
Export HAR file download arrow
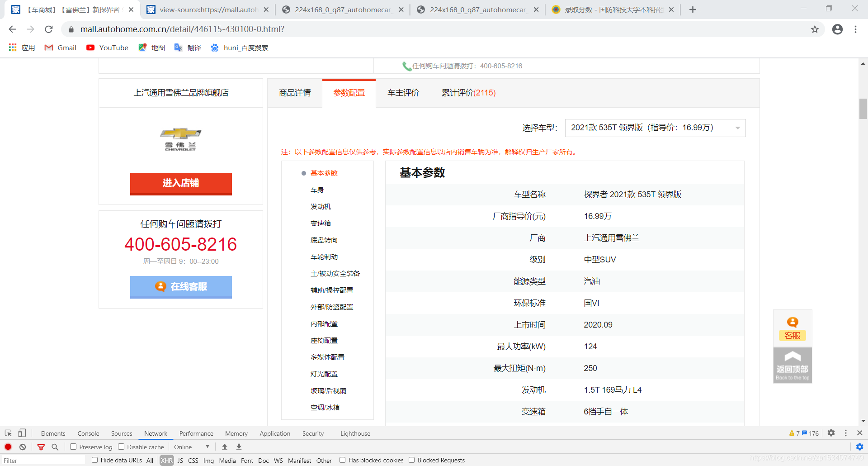[239, 447]
